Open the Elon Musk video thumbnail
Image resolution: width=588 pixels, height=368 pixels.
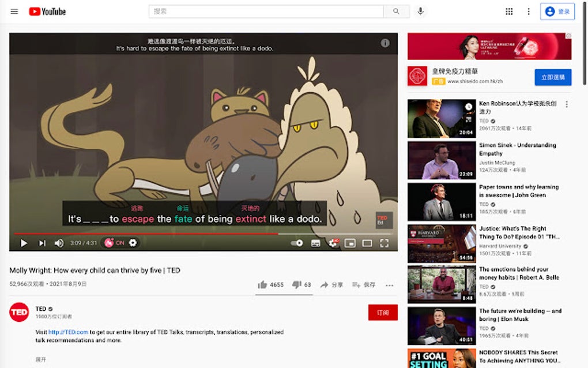pyautogui.click(x=441, y=325)
